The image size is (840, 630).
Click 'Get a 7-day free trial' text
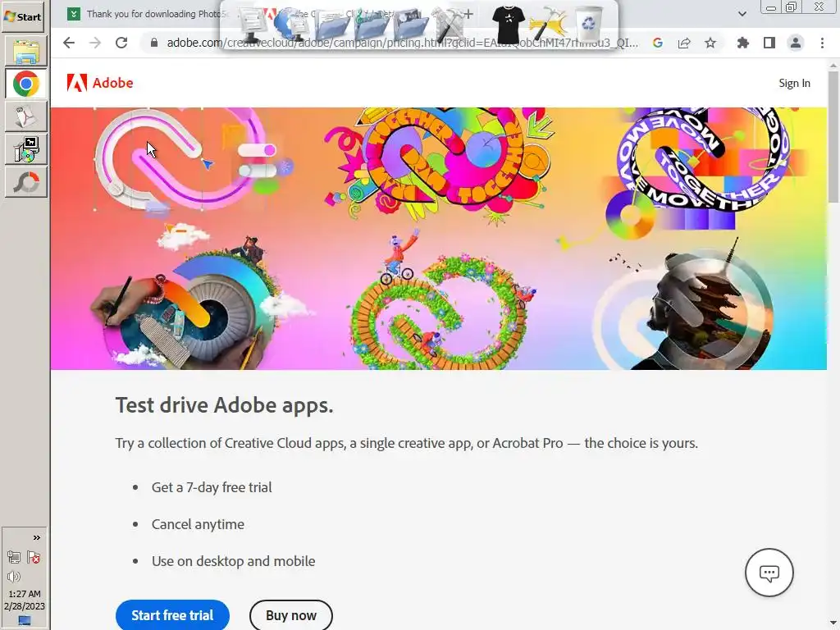coord(212,487)
